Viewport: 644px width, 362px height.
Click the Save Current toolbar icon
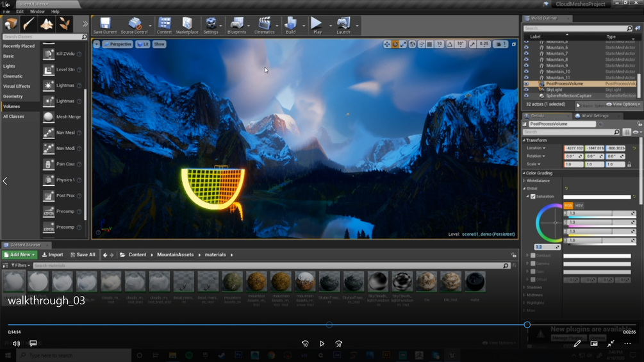104,26
